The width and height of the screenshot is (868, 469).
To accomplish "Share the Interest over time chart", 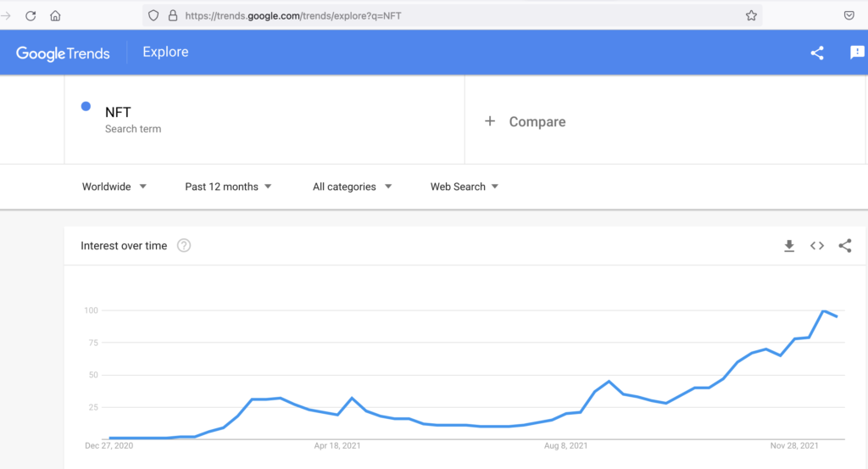I will point(845,246).
